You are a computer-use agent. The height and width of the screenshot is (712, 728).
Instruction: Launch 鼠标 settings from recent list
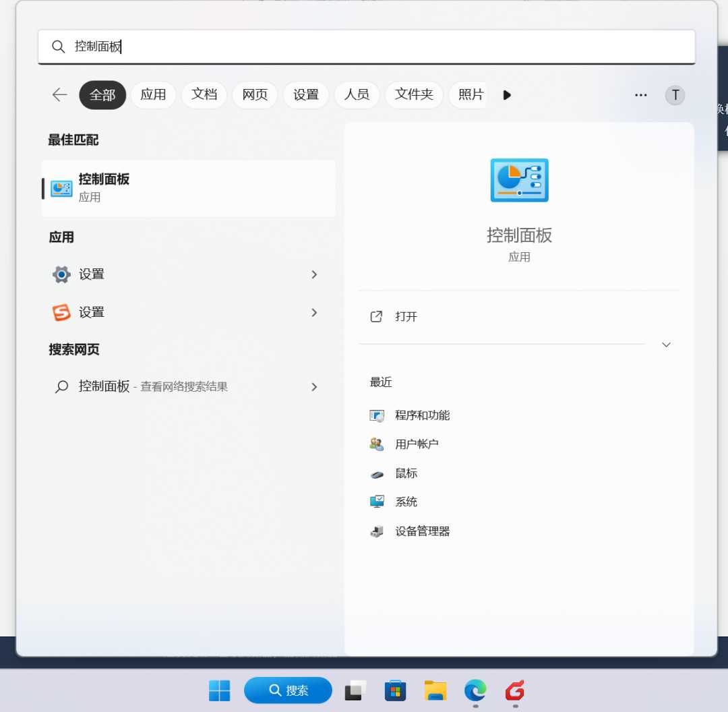(x=406, y=473)
